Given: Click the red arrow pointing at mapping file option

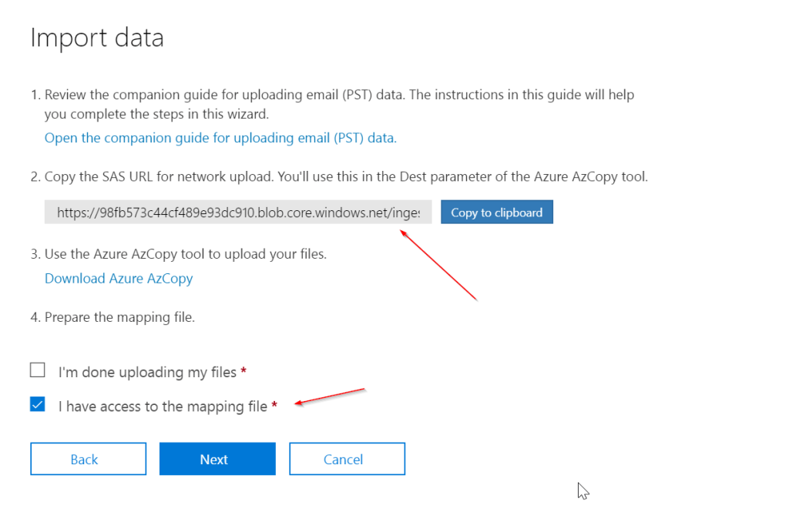Looking at the screenshot, I should point(330,396).
